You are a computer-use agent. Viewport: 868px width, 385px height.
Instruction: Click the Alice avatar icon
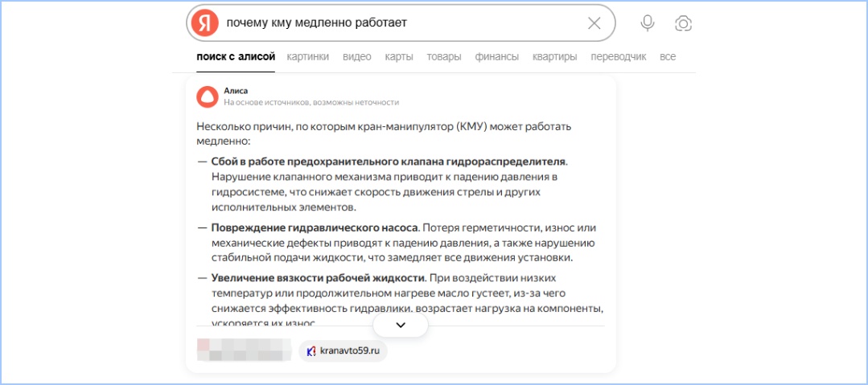click(207, 96)
